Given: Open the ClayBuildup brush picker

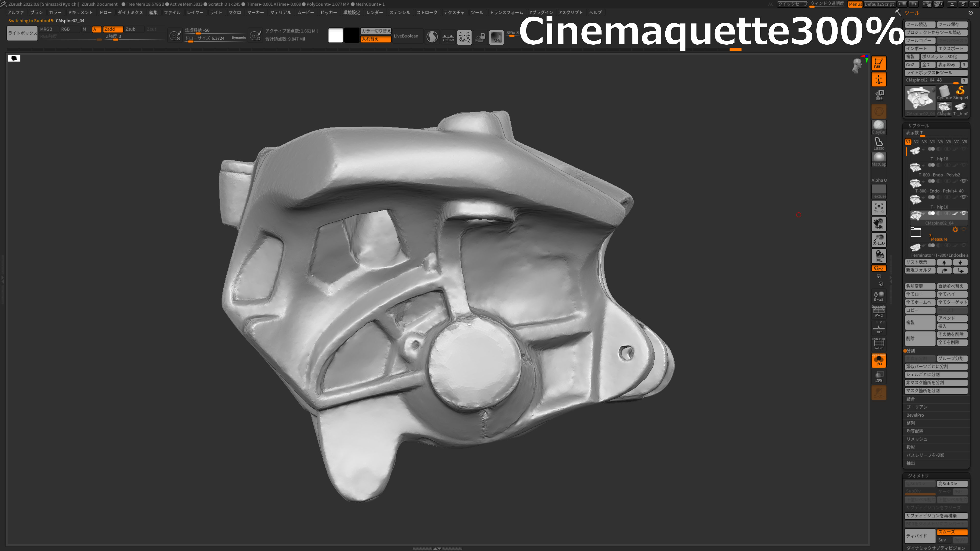Looking at the screenshot, I should pos(878,127).
